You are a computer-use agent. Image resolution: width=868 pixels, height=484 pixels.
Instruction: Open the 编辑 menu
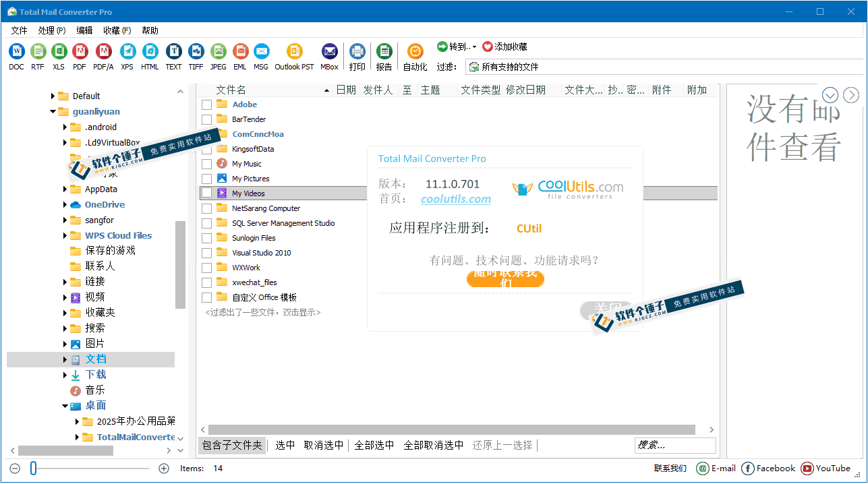(x=84, y=30)
